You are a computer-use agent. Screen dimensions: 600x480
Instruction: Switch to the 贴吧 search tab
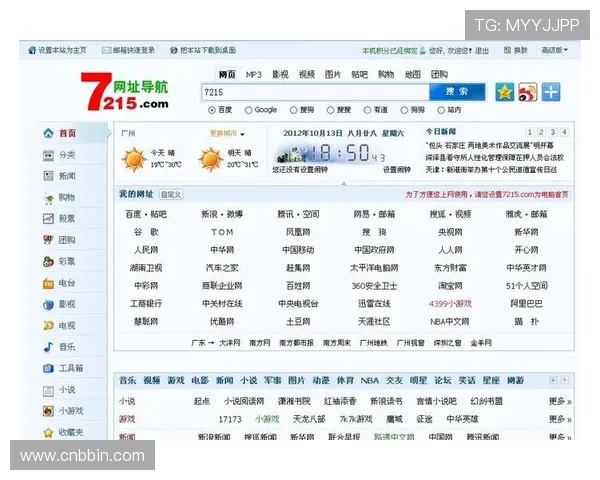click(359, 75)
